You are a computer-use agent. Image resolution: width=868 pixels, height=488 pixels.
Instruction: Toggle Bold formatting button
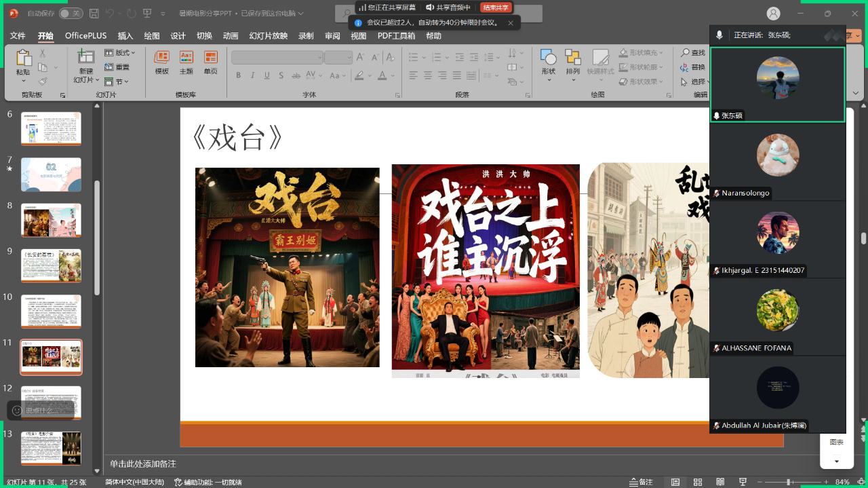(238, 75)
